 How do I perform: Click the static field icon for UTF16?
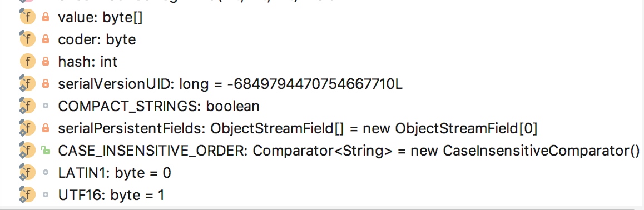click(27, 194)
